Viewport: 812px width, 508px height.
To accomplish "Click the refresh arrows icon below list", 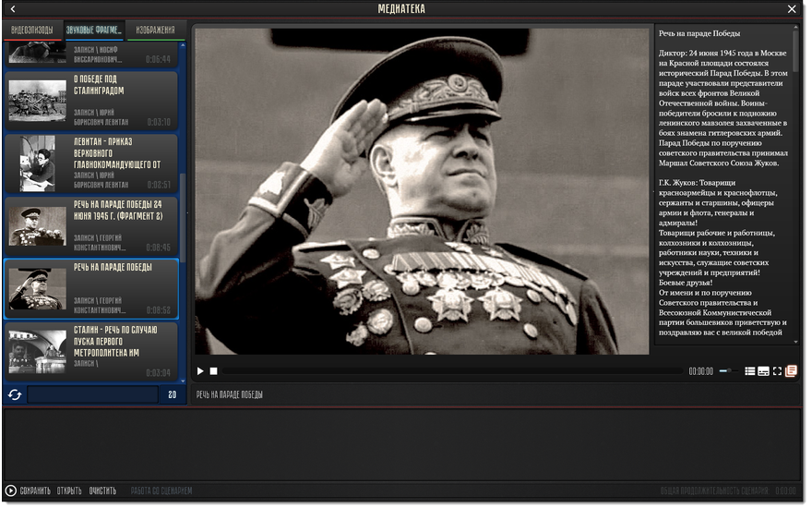I will pyautogui.click(x=15, y=395).
